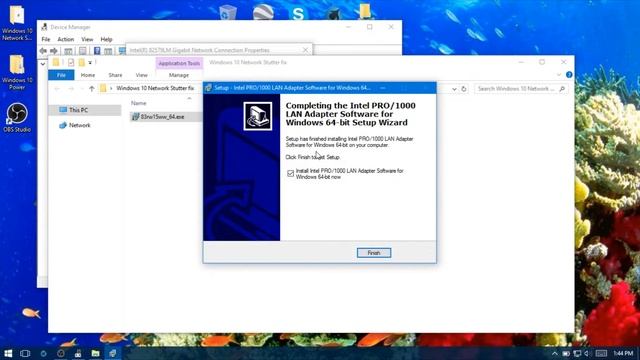
Task: Expand the Explorer ribbon chevron
Action: [x=559, y=75]
